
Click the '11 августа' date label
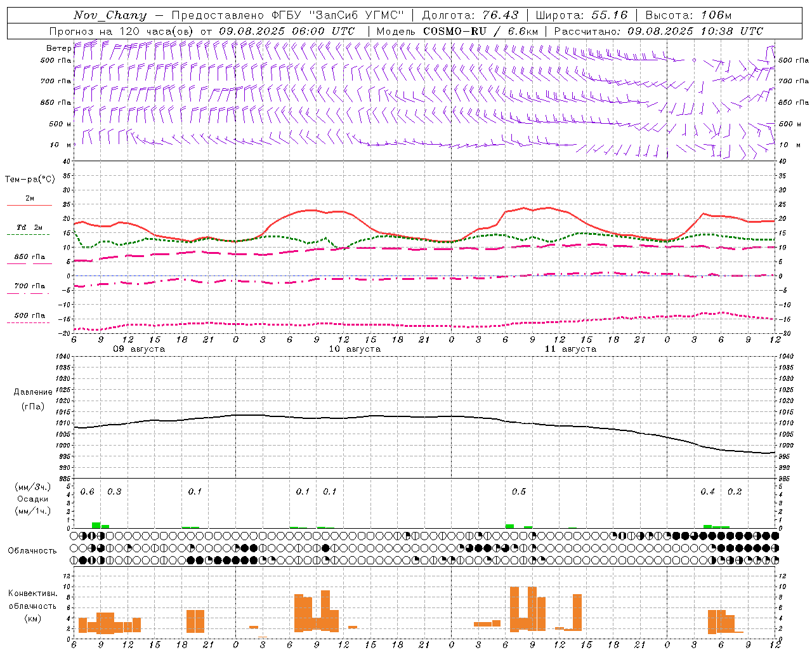tap(570, 349)
